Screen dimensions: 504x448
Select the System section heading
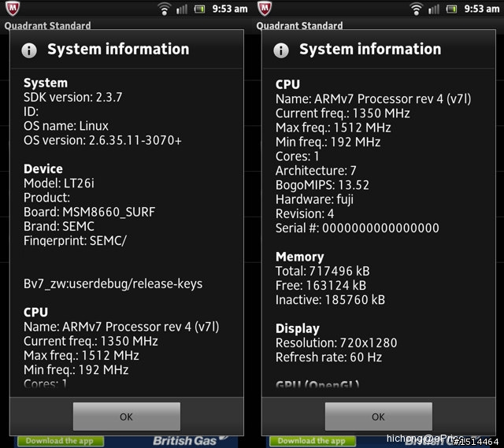tap(46, 83)
